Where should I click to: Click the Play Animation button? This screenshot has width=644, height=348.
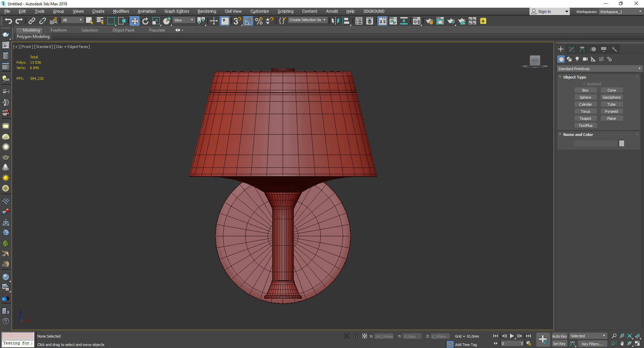click(x=512, y=336)
